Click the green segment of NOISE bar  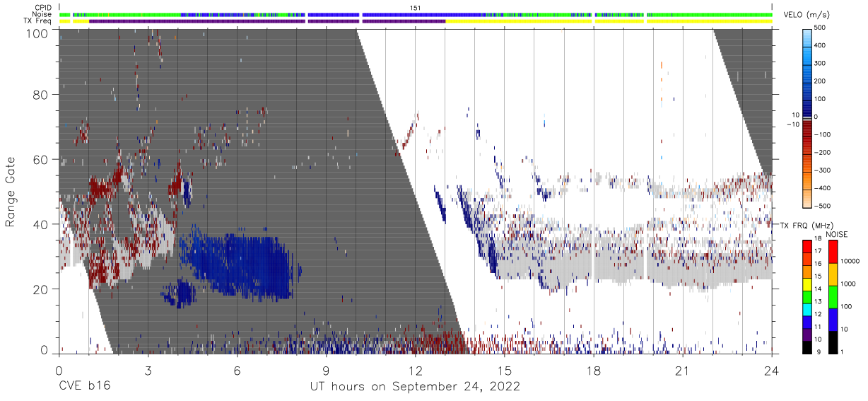click(x=832, y=296)
